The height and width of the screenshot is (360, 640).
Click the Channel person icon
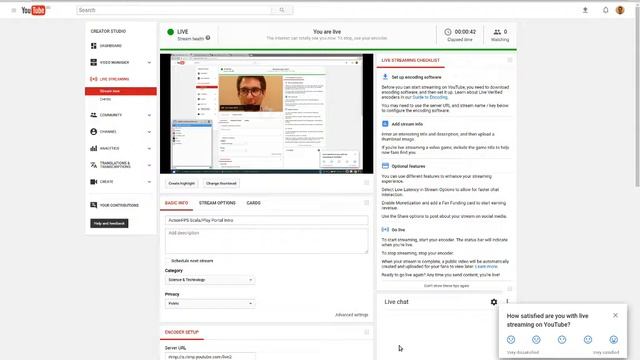click(93, 132)
